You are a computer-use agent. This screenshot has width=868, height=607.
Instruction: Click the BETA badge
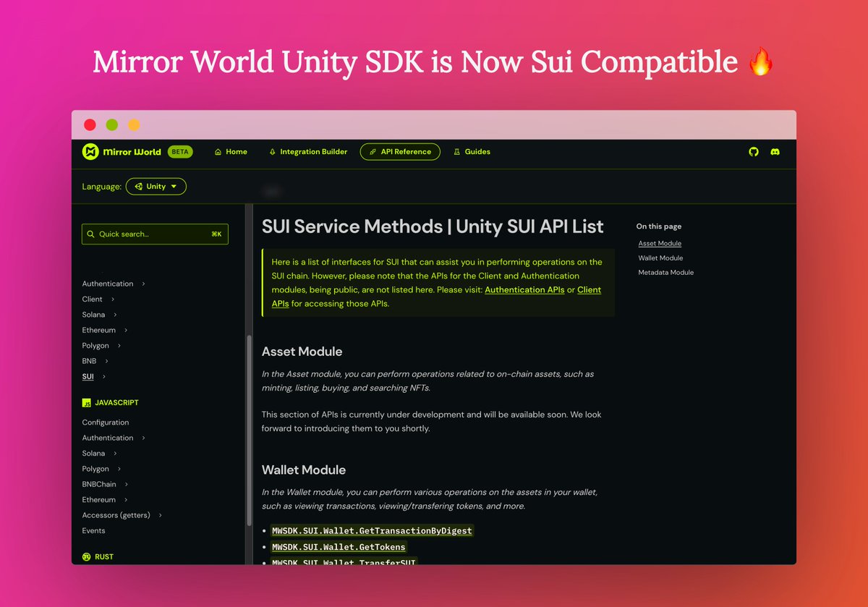click(180, 152)
